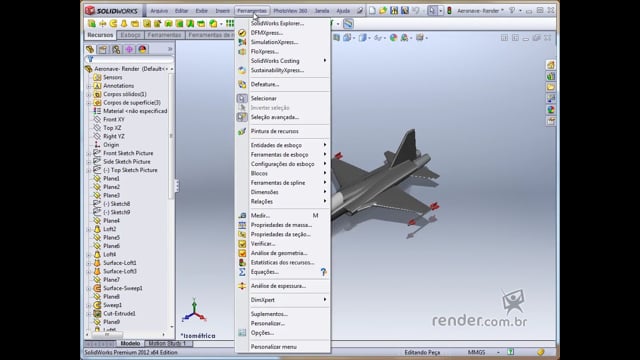The width and height of the screenshot is (640, 360).
Task: Click the feature tree vertical scrollbar
Action: point(171,136)
